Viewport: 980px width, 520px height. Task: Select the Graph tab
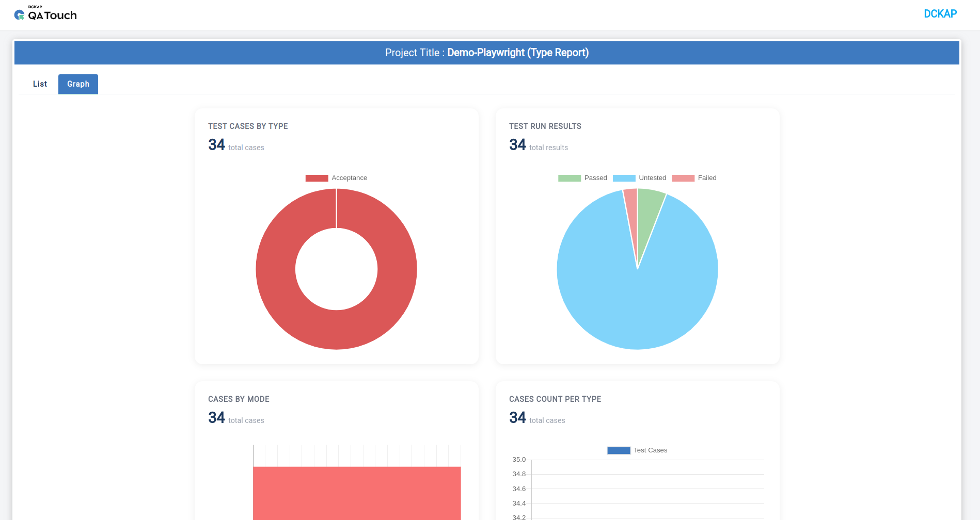(78, 84)
